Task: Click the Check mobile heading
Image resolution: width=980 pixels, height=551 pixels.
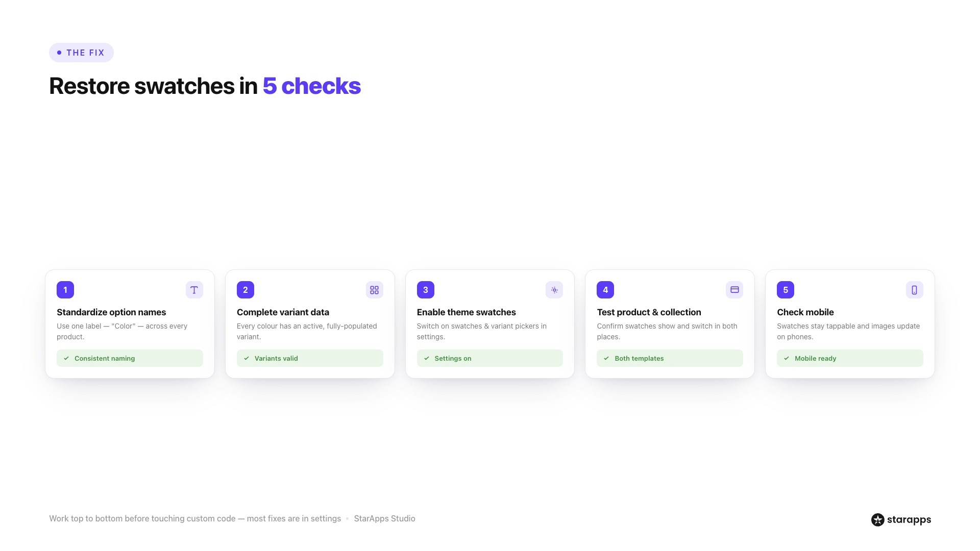Action: (805, 312)
